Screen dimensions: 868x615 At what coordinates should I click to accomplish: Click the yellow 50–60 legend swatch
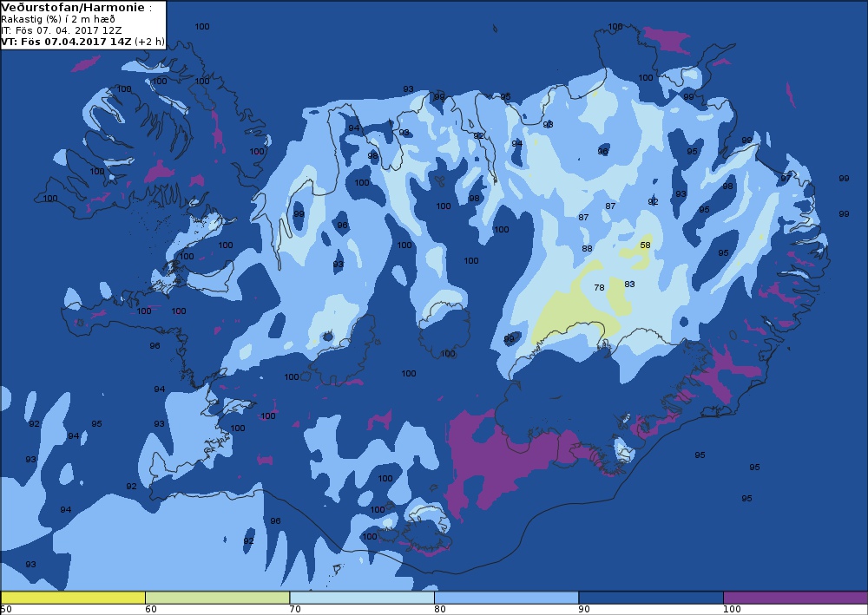click(73, 598)
